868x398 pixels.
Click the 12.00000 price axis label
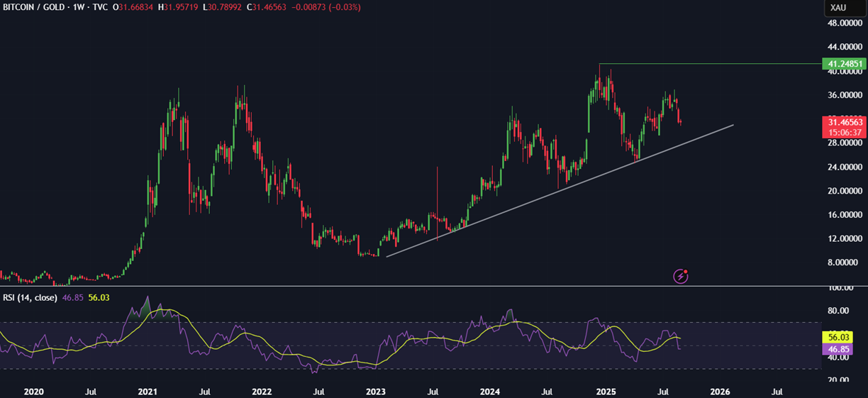click(x=844, y=239)
